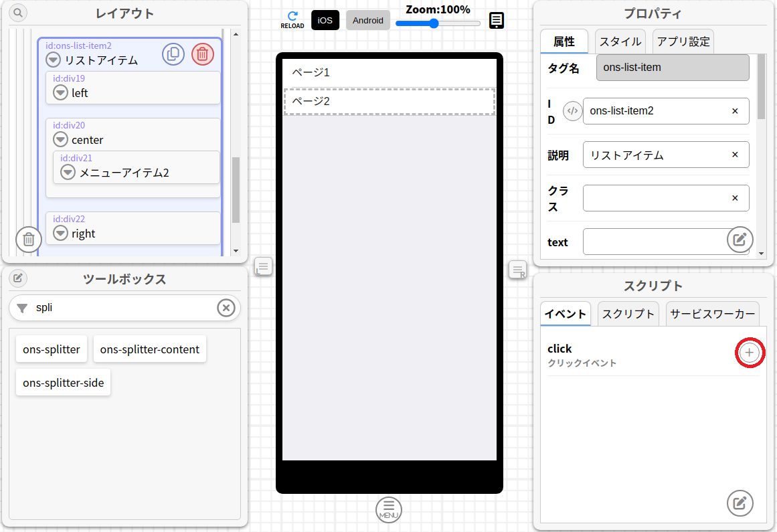Viewport: 777px width, 532px height.
Task: Adjust the Zoom slider
Action: (434, 23)
